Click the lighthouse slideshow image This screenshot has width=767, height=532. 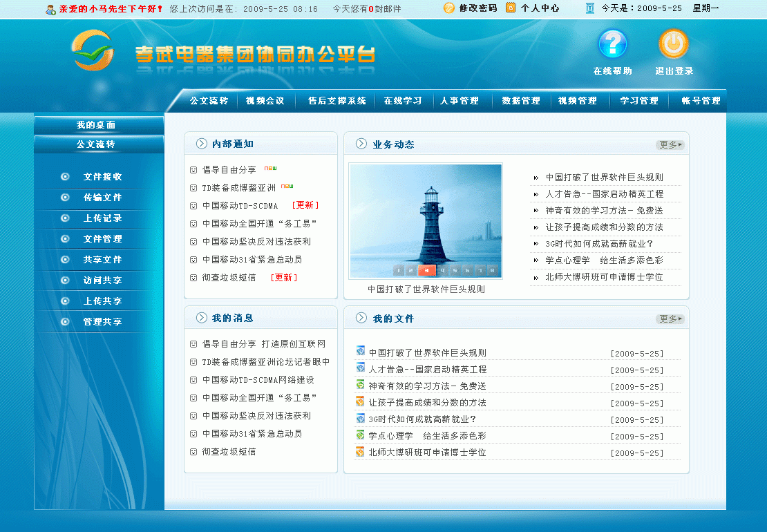[426, 221]
